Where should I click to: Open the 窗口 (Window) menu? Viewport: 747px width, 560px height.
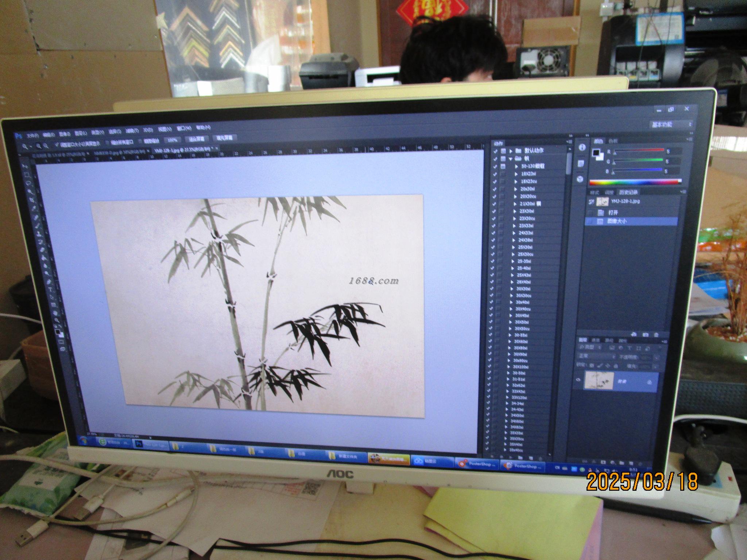[184, 129]
